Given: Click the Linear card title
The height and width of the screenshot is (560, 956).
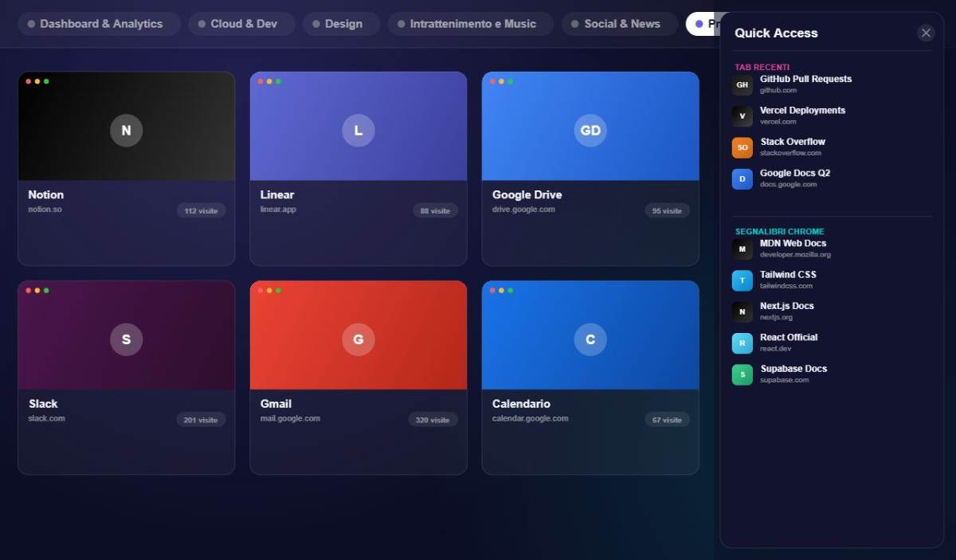Looking at the screenshot, I should (277, 194).
